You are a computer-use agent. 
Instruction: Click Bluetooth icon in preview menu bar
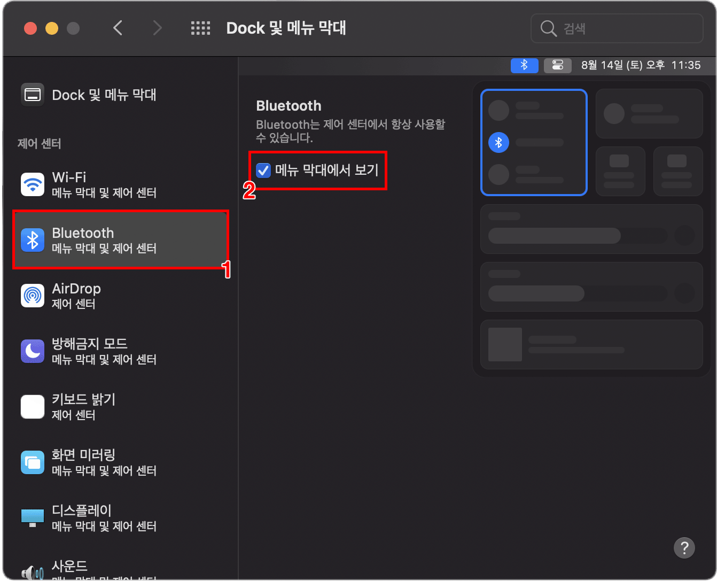click(x=524, y=65)
